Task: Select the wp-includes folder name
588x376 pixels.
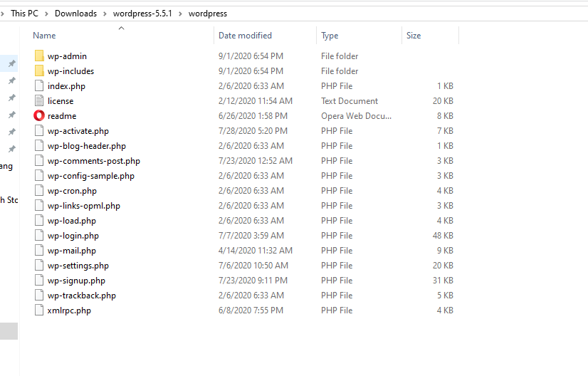Action: [71, 71]
